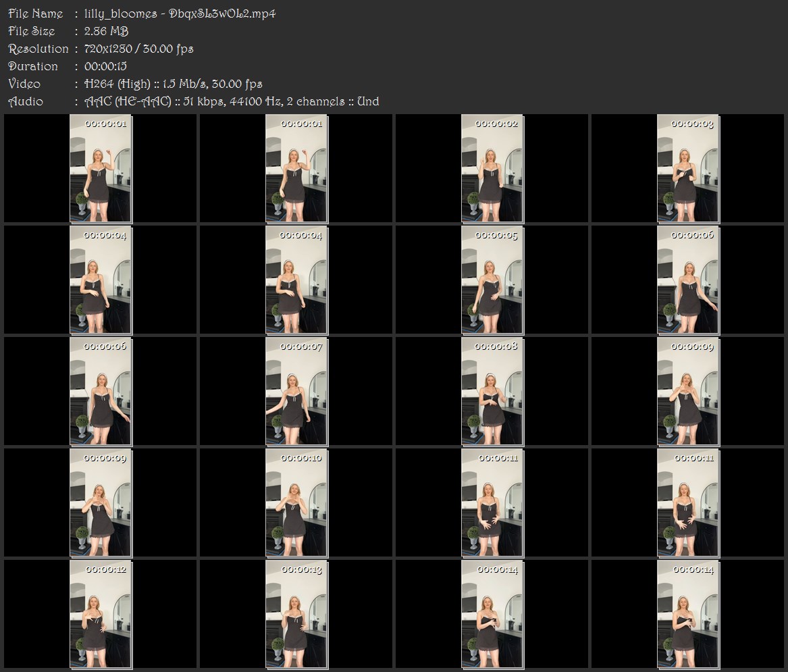This screenshot has height=672, width=788.
Task: Select the file size value 2.86 MB
Action: 106,31
